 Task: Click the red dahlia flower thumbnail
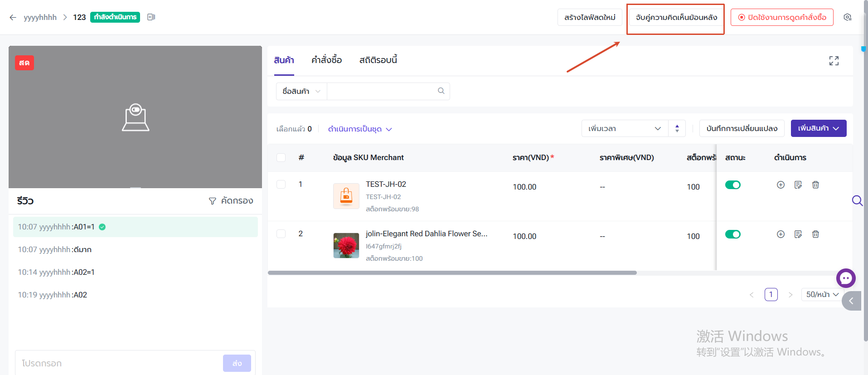click(x=346, y=245)
